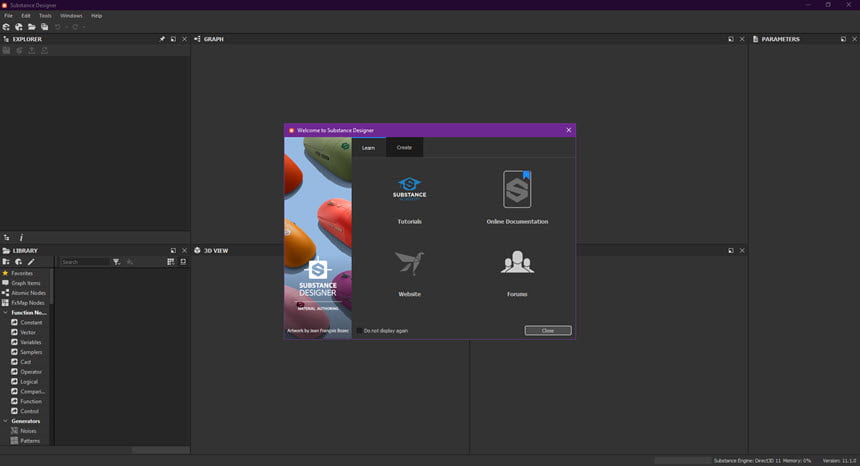The height and width of the screenshot is (466, 860).
Task: Open Online Documentation from the welcome dialog
Action: click(x=517, y=197)
